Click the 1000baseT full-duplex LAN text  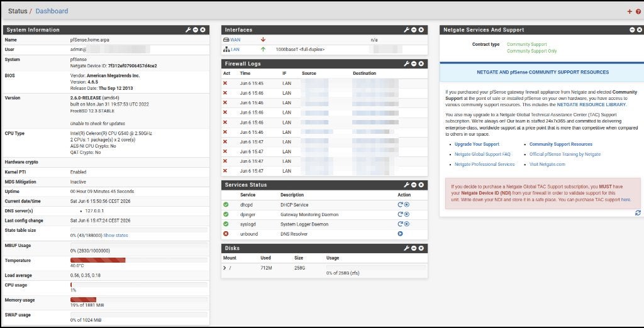pos(300,49)
